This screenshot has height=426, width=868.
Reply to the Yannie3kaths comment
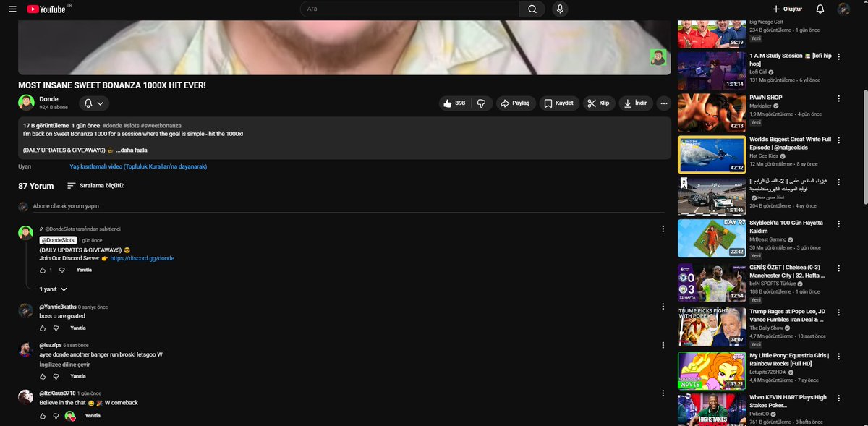pos(78,328)
